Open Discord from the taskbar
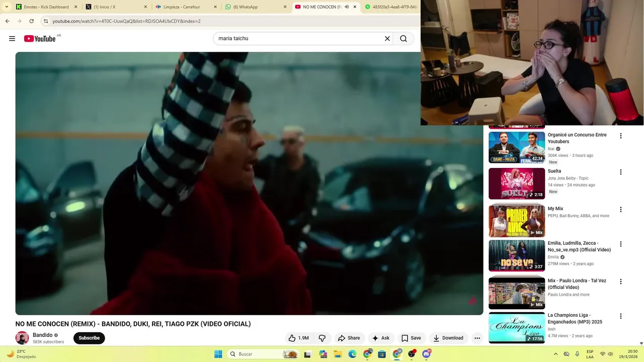The width and height of the screenshot is (644, 362). click(x=427, y=354)
